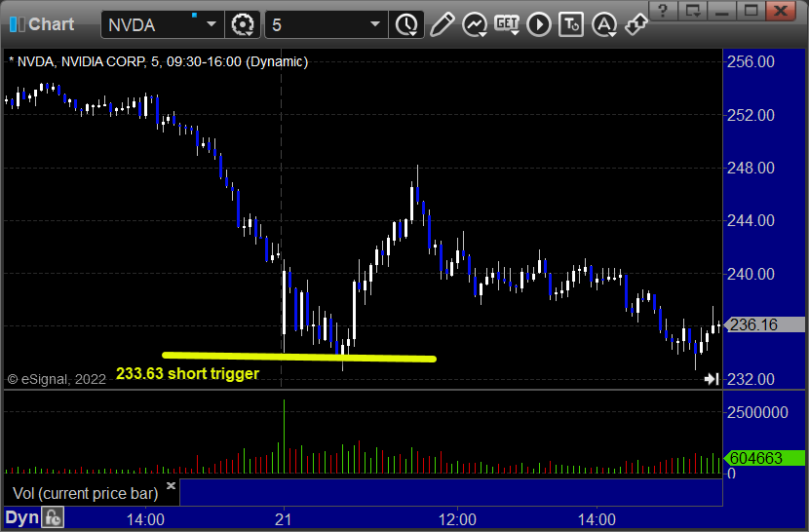This screenshot has height=532, width=809.
Task: Select the 233.63 short trigger text
Action: [x=187, y=373]
